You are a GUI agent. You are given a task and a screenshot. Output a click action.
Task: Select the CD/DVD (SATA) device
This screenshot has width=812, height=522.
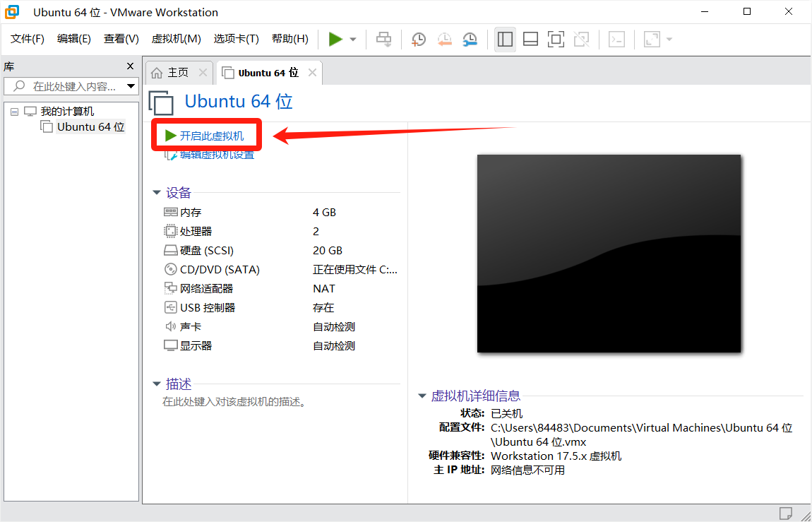pos(220,269)
